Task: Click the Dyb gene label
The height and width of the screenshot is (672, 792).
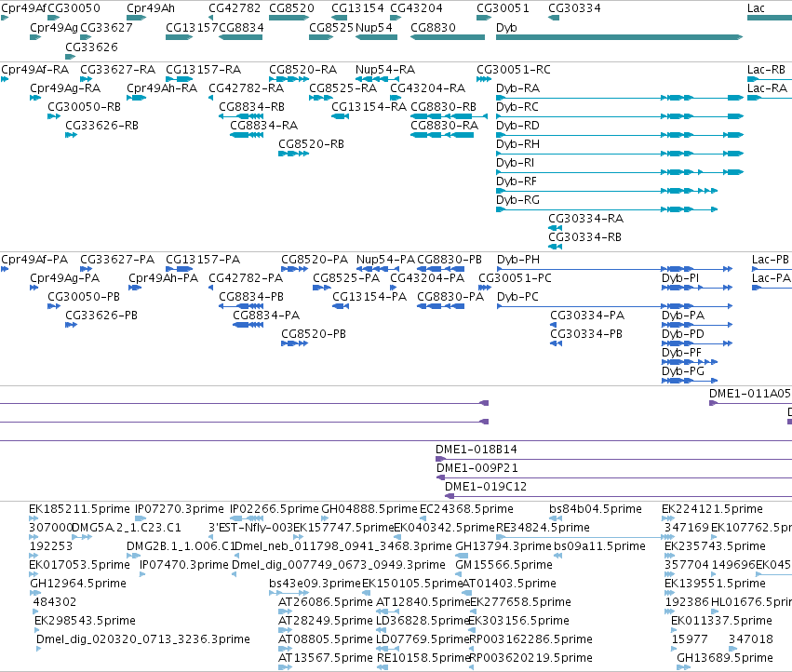Action: tap(506, 28)
